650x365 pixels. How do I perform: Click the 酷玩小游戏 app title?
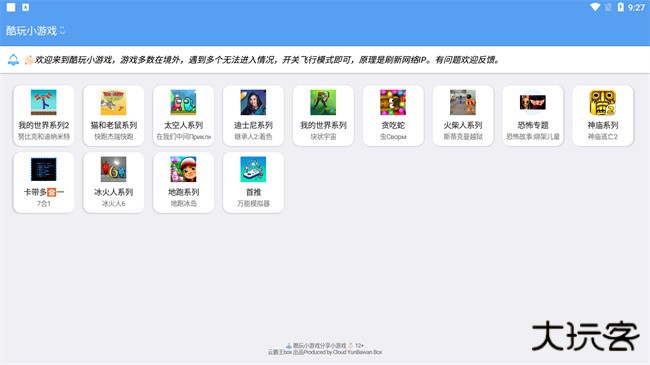coord(31,31)
